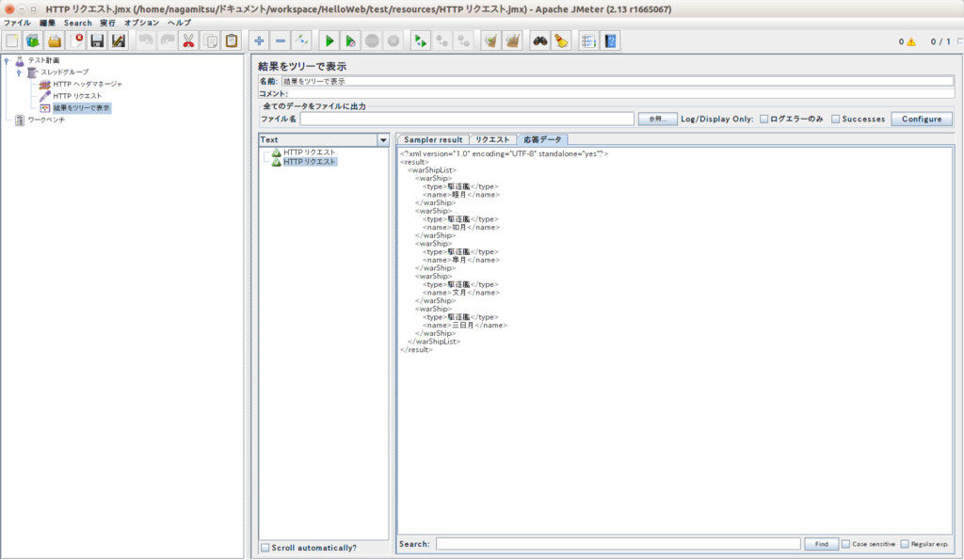Open the オプション menu
The image size is (964, 560).
click(142, 23)
